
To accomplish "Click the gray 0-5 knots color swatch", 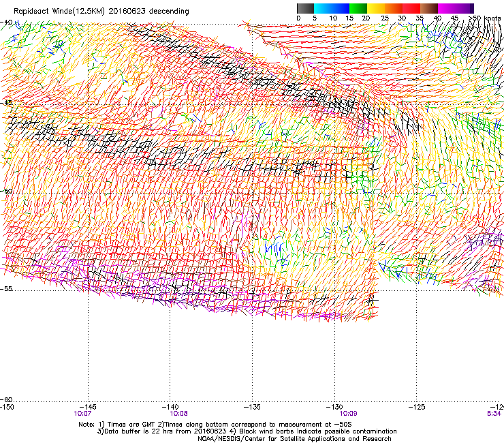I will pyautogui.click(x=305, y=8).
